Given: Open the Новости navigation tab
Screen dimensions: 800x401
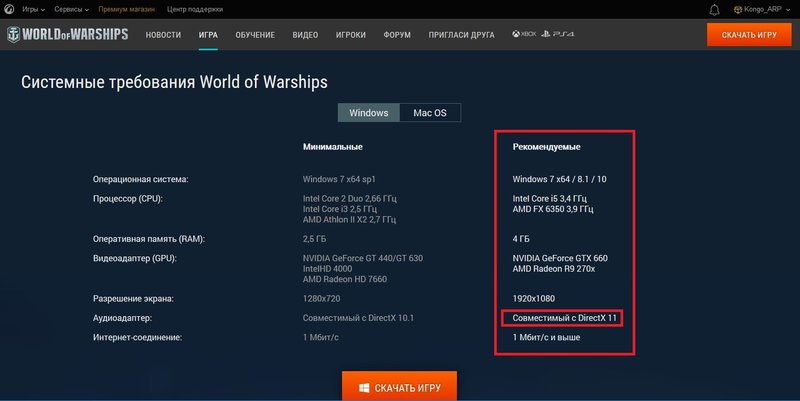Looking at the screenshot, I should 163,35.
